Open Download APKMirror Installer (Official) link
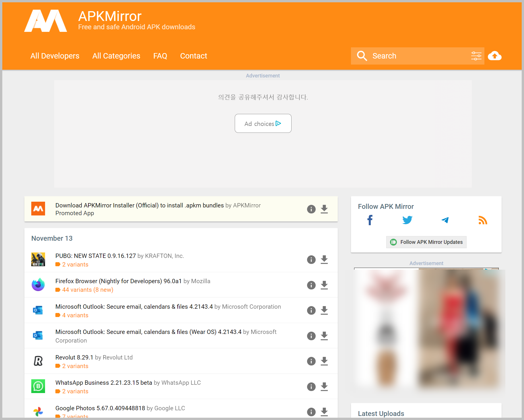Screen dimensions: 524x420 (x=139, y=205)
